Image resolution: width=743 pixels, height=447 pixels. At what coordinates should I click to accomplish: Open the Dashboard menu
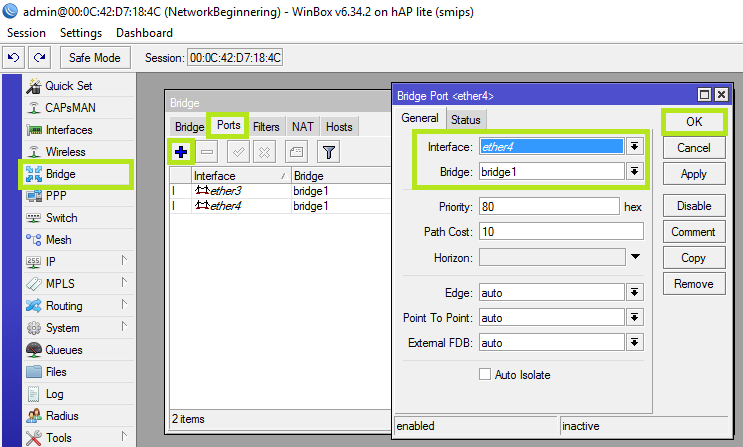145,33
